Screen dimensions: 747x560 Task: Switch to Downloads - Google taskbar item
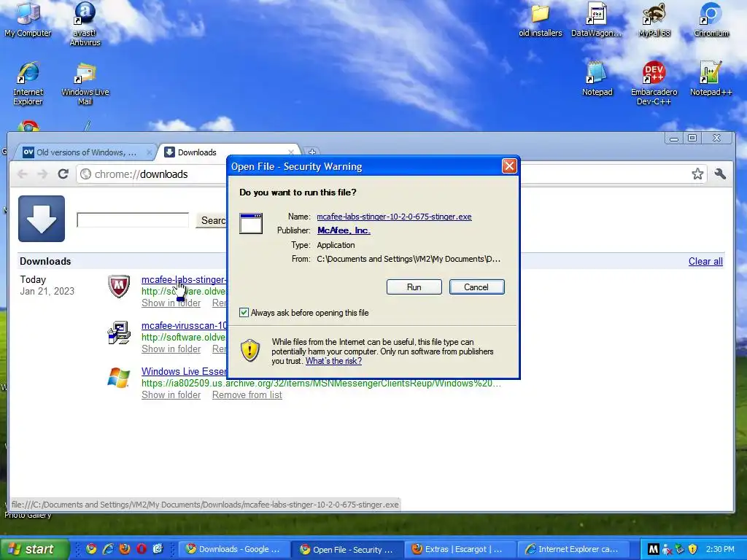(235, 549)
